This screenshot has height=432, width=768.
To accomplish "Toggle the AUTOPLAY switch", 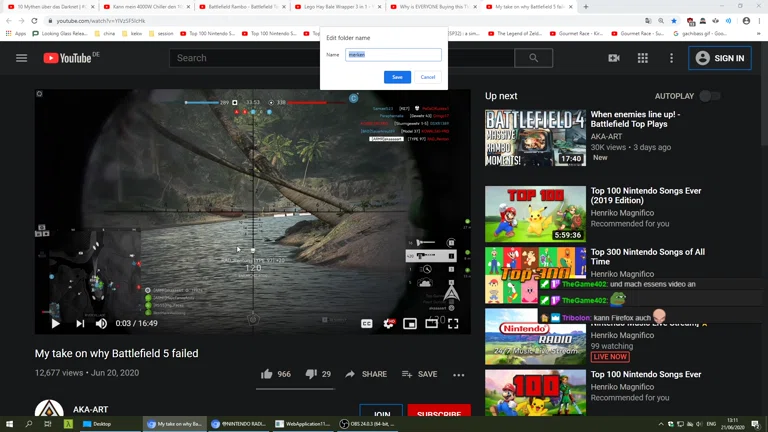I will pyautogui.click(x=709, y=96).
